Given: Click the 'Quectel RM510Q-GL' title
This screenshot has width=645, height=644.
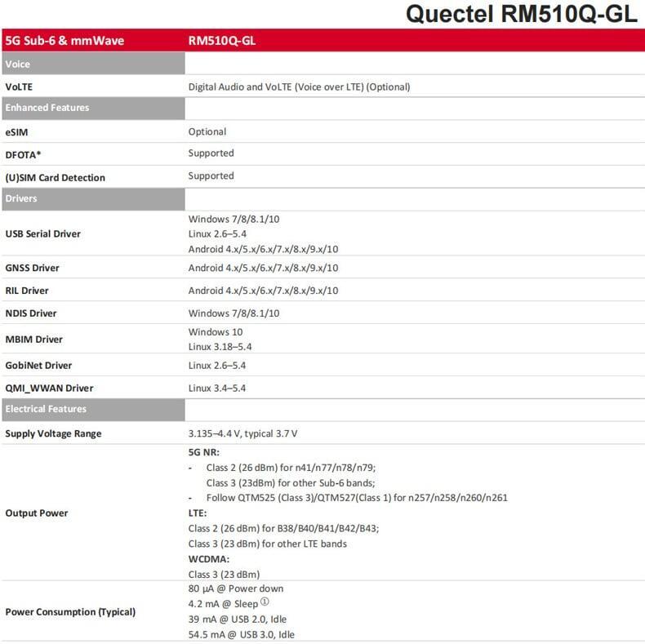Looking at the screenshot, I should click(x=521, y=15).
